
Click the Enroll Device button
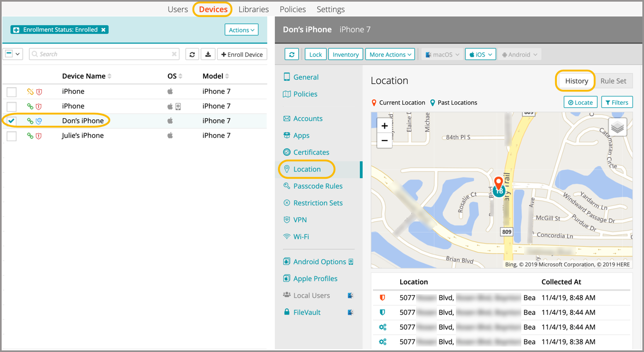click(242, 54)
